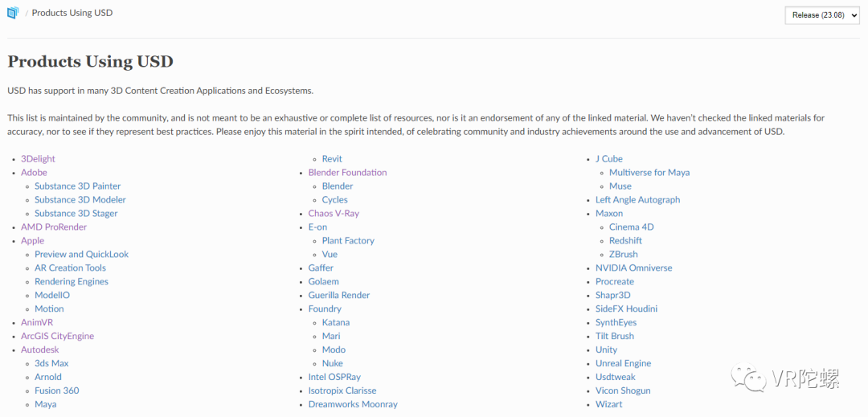The image size is (868, 417).
Task: Open the Motion link
Action: pyautogui.click(x=49, y=309)
